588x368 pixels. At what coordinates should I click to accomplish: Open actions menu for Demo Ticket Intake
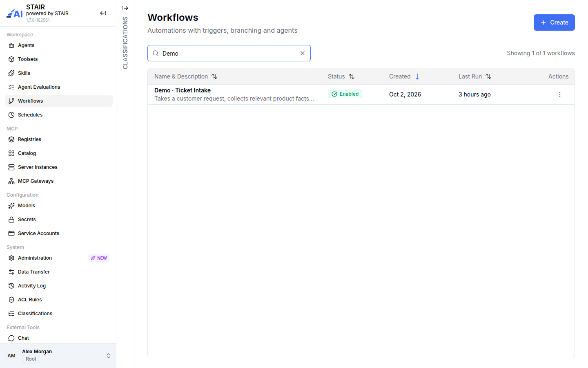(x=560, y=94)
